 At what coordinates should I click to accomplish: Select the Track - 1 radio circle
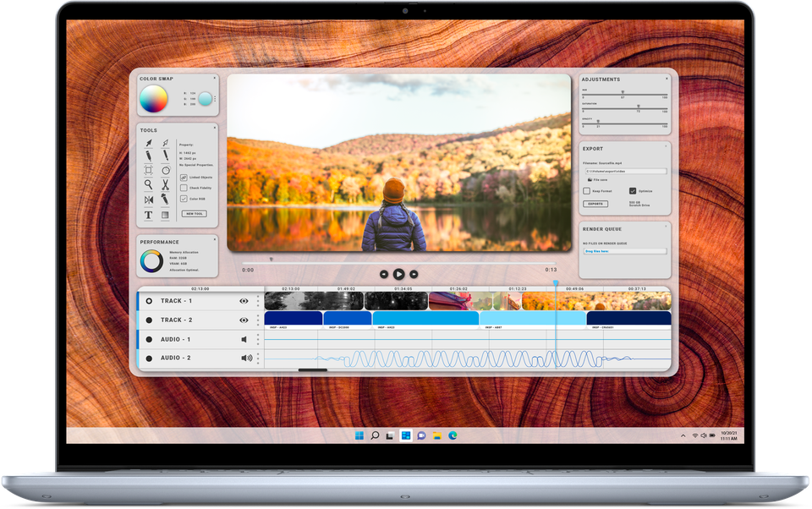point(149,301)
